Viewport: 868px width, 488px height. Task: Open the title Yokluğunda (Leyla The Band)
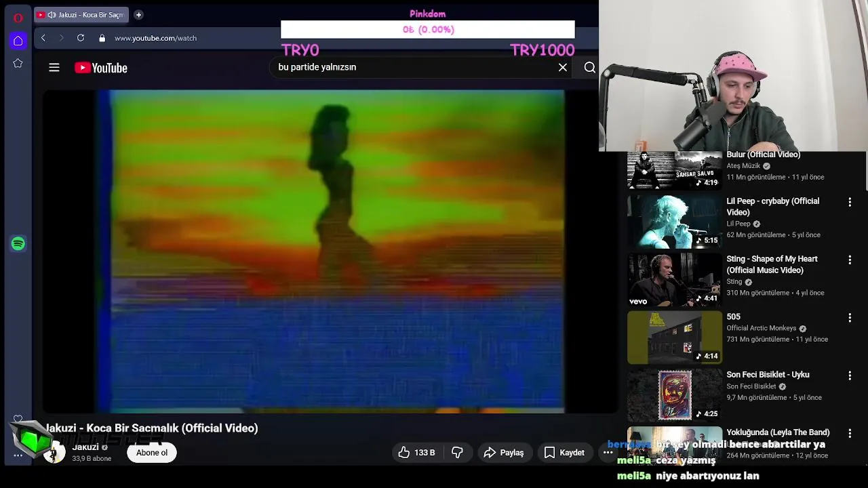pyautogui.click(x=778, y=432)
